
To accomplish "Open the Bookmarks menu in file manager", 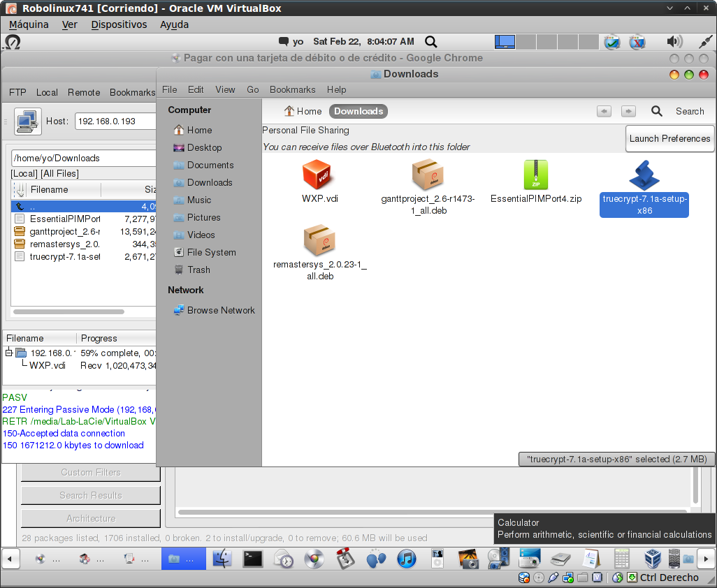I will tap(292, 89).
